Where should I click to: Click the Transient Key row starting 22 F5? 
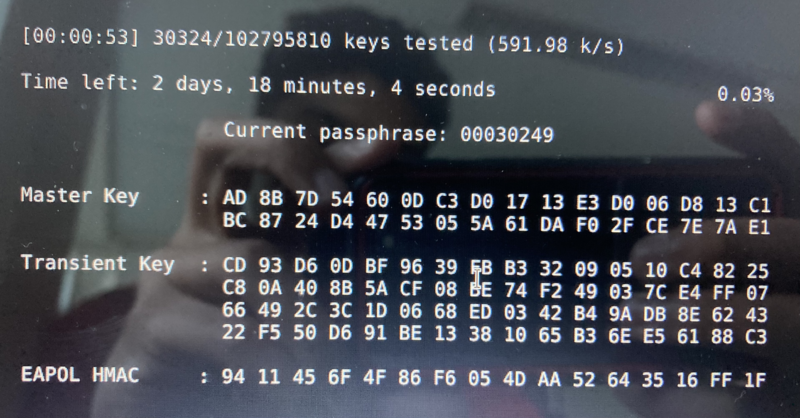(x=497, y=336)
